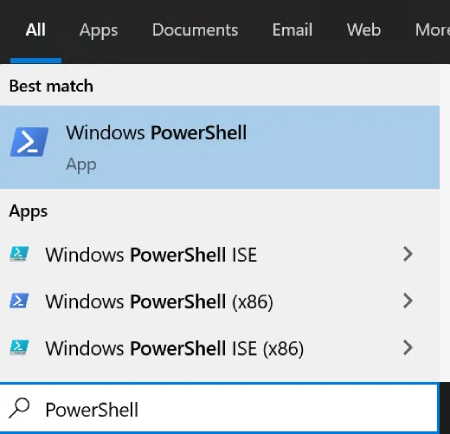Viewport: 450px width, 434px height.
Task: Select Windows PowerShell ISE (x86) result text
Action: (174, 349)
